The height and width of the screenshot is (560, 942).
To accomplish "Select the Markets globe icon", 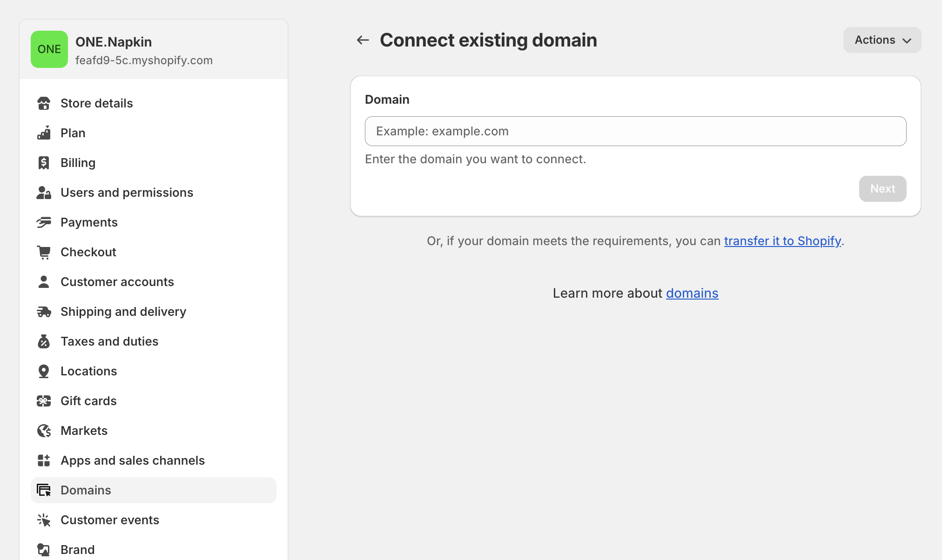I will click(x=44, y=431).
